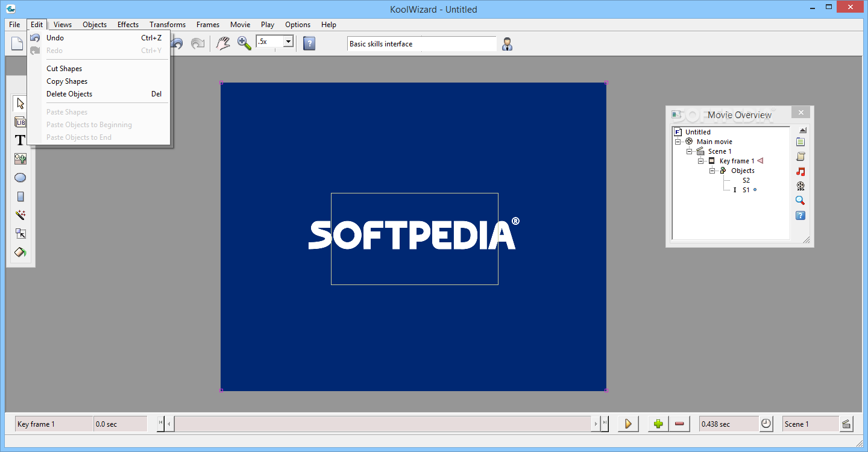This screenshot has width=868, height=452.
Task: Click the 0.0 sec time field
Action: pos(121,424)
